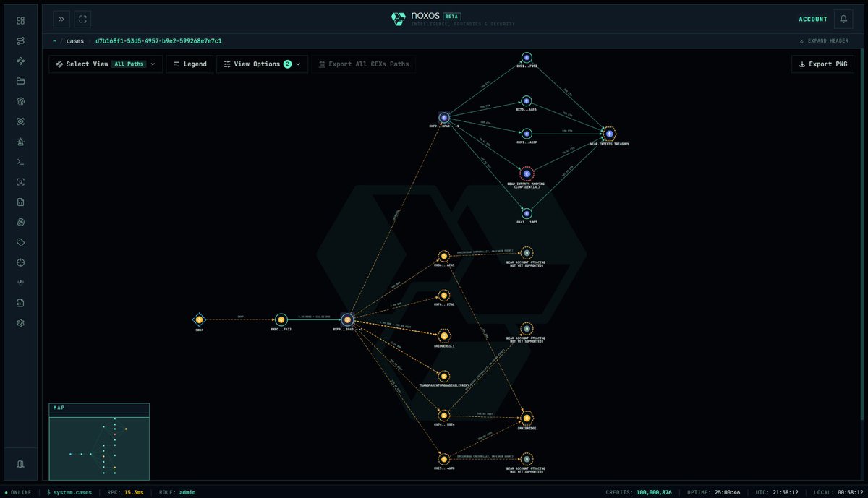Open the settings gear icon in sidebar
The width and height of the screenshot is (868, 498).
pos(20,323)
